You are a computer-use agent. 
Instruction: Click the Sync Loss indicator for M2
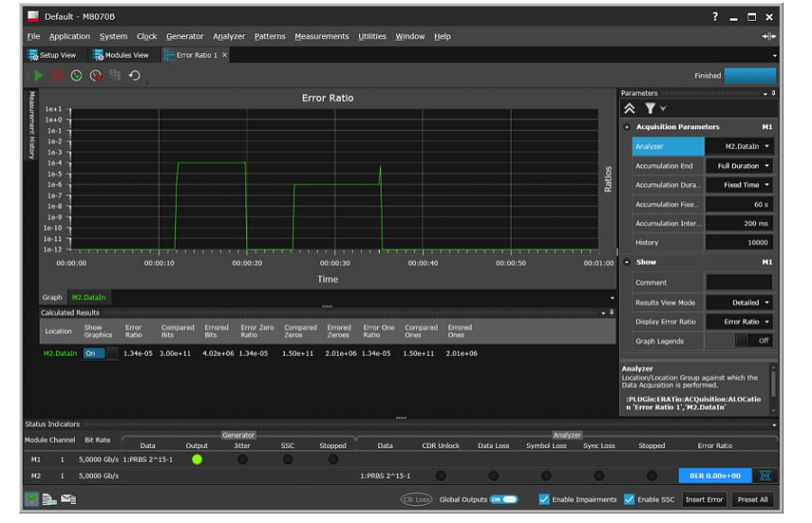coord(599,475)
